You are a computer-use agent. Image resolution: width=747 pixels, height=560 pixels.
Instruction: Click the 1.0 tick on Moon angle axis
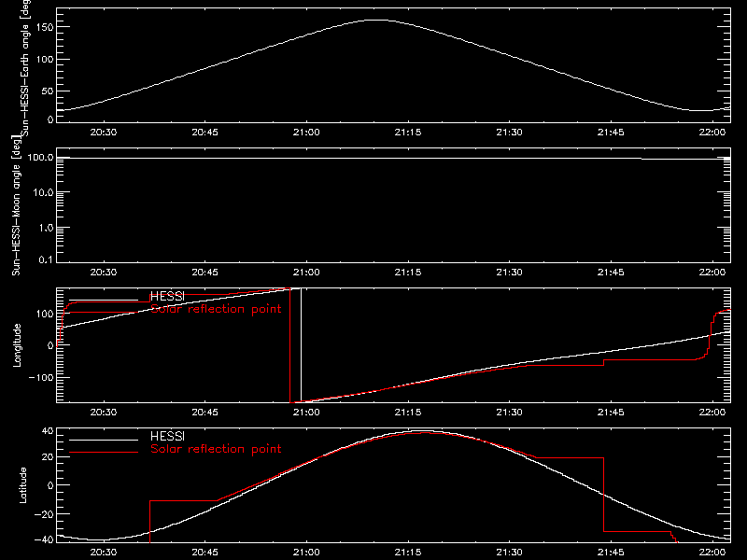coord(47,228)
